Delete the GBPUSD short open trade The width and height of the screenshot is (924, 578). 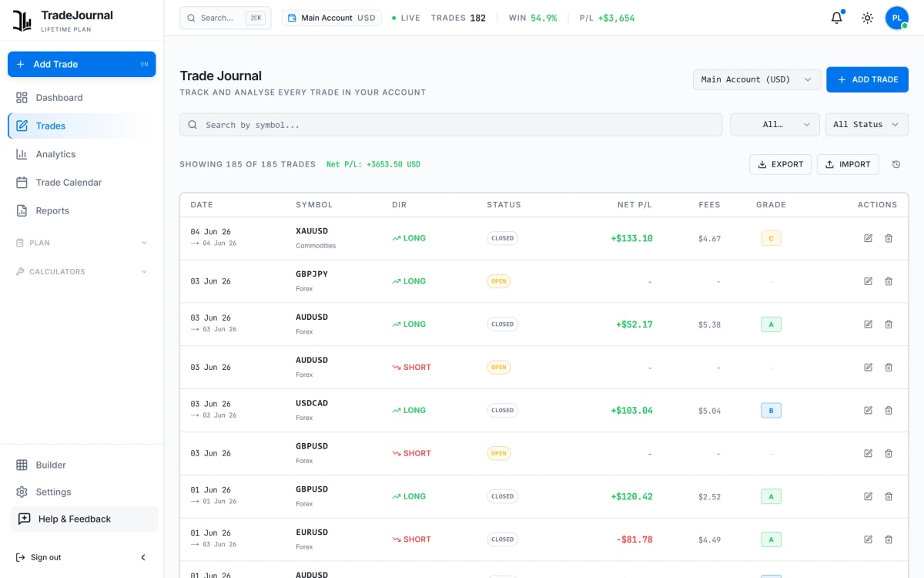889,453
